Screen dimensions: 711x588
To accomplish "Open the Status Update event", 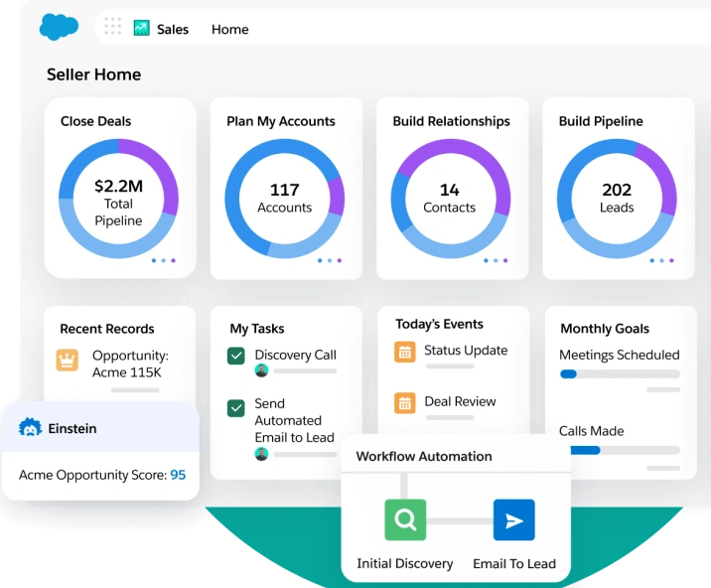I will click(466, 351).
